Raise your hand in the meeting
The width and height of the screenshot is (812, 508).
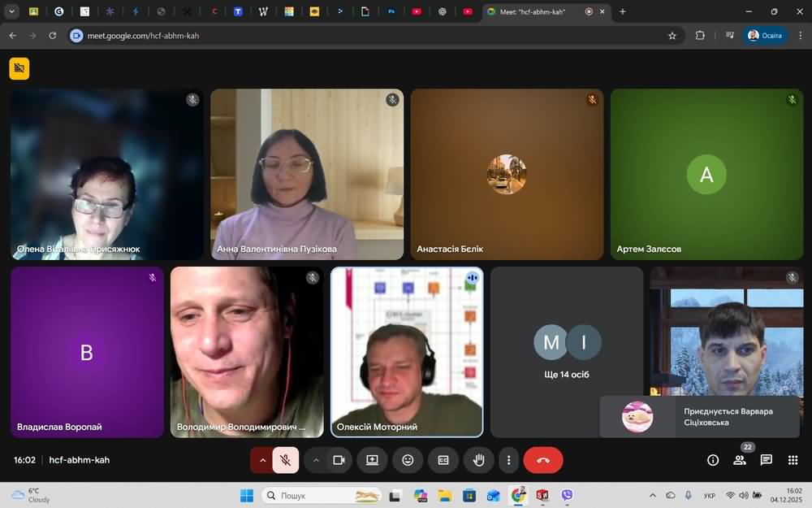(x=478, y=460)
